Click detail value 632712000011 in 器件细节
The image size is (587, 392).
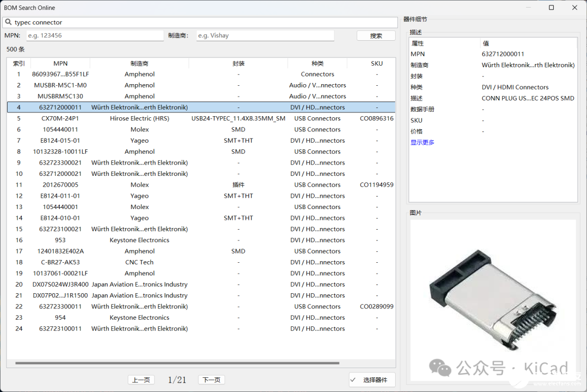tap(503, 54)
